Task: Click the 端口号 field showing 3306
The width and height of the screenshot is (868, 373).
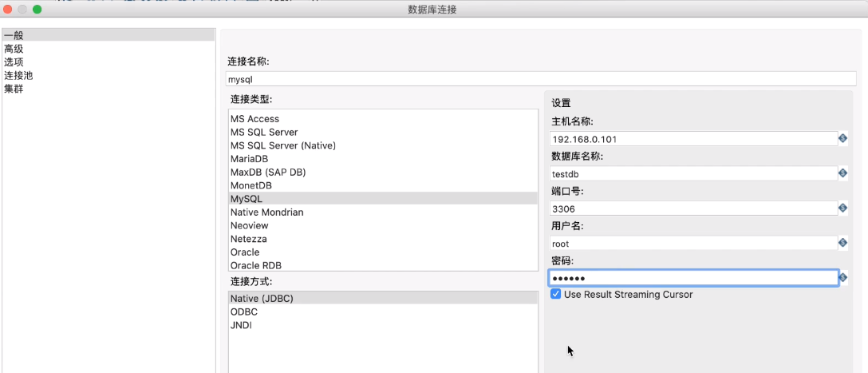Action: (x=694, y=208)
